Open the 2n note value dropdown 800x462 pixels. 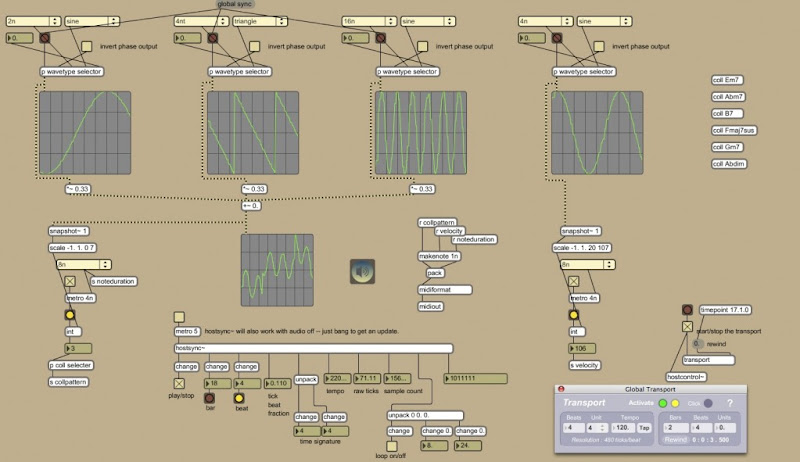point(33,21)
